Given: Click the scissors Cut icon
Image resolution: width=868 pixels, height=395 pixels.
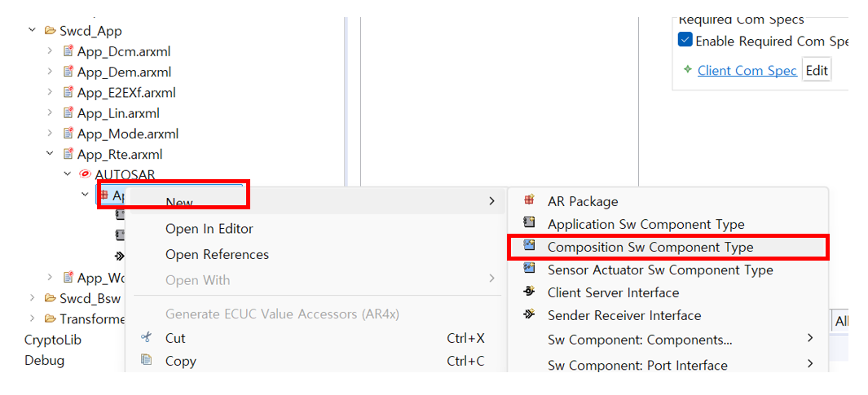Looking at the screenshot, I should (146, 337).
